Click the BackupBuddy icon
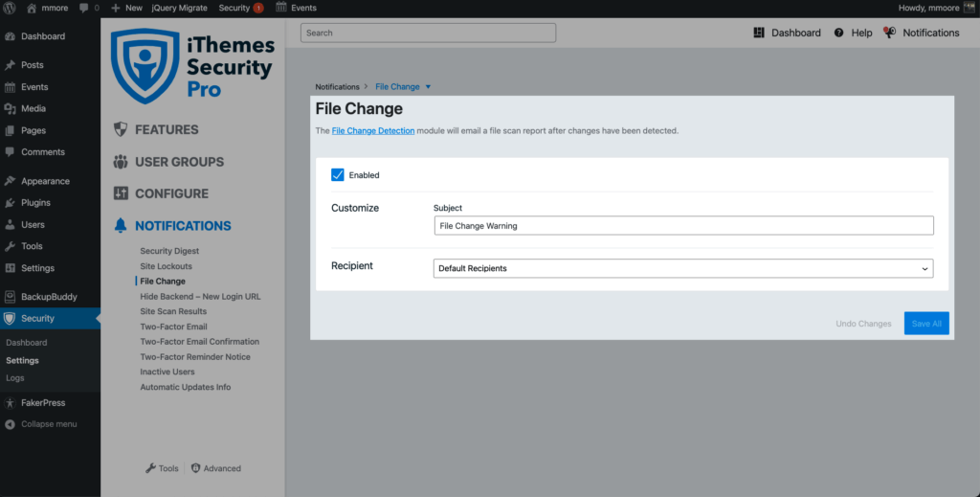 coord(10,297)
